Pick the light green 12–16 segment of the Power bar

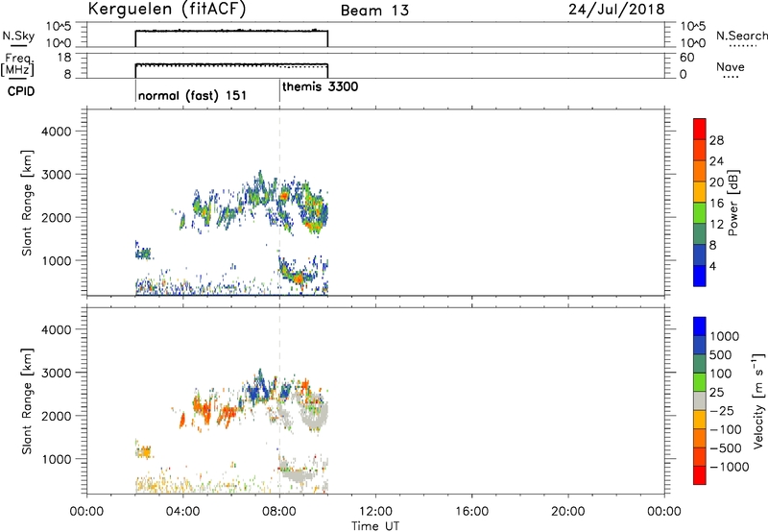(x=700, y=213)
